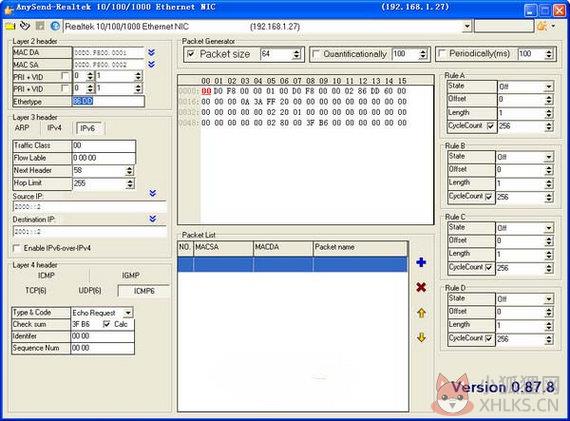The height and width of the screenshot is (421, 570).
Task: Click the MAC SA address field
Action: 108,65
